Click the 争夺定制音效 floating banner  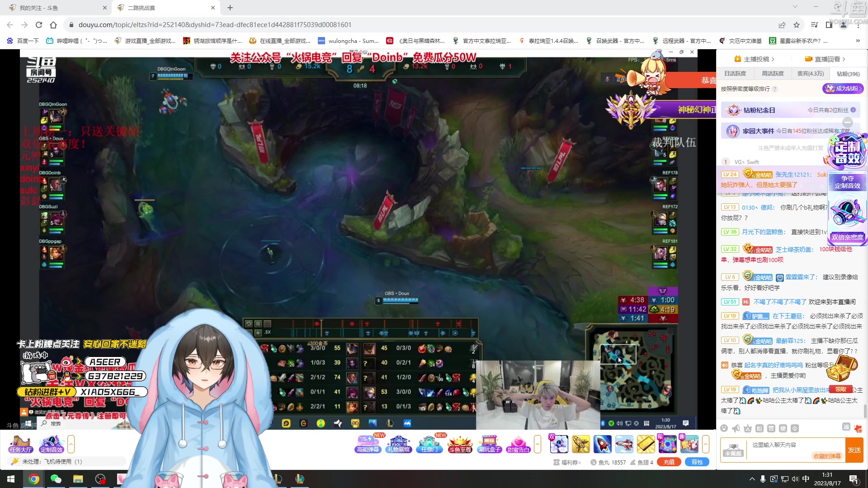[x=848, y=182]
